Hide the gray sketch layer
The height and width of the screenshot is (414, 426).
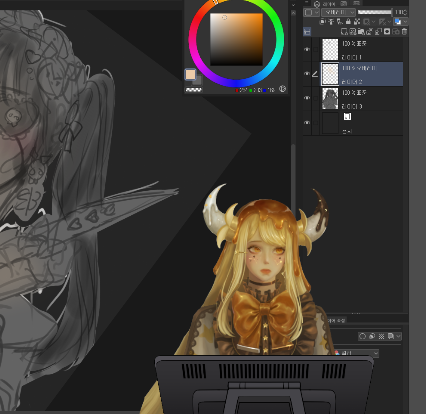pyautogui.click(x=307, y=98)
